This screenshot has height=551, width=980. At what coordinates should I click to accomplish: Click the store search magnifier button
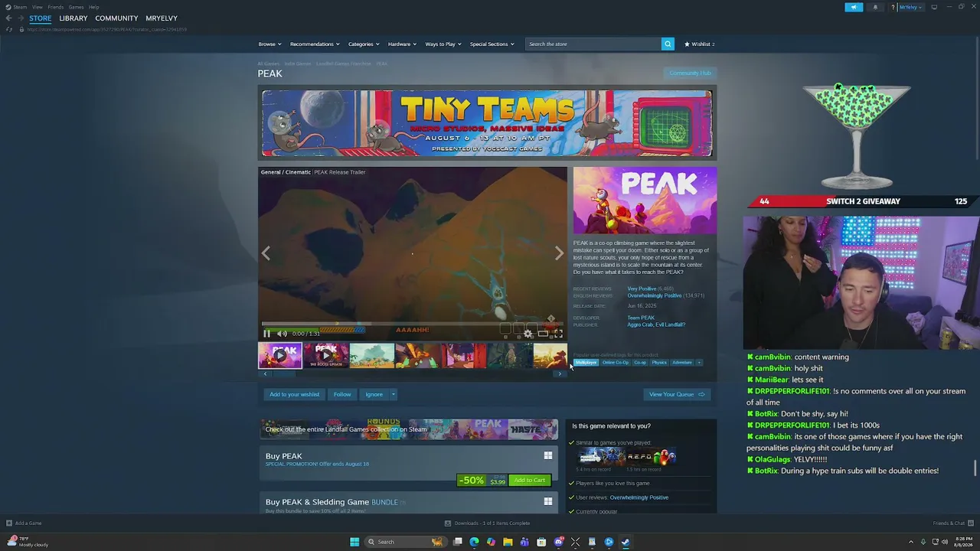668,44
